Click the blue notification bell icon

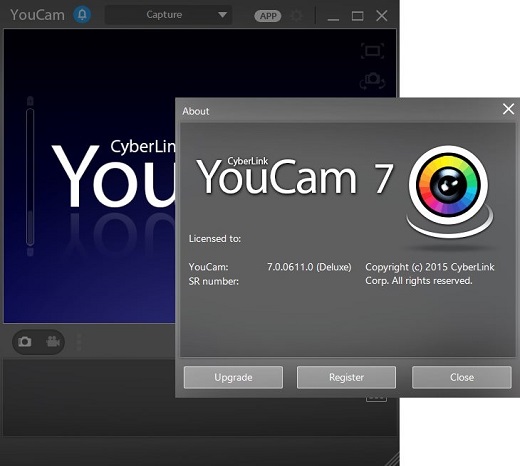(x=82, y=15)
